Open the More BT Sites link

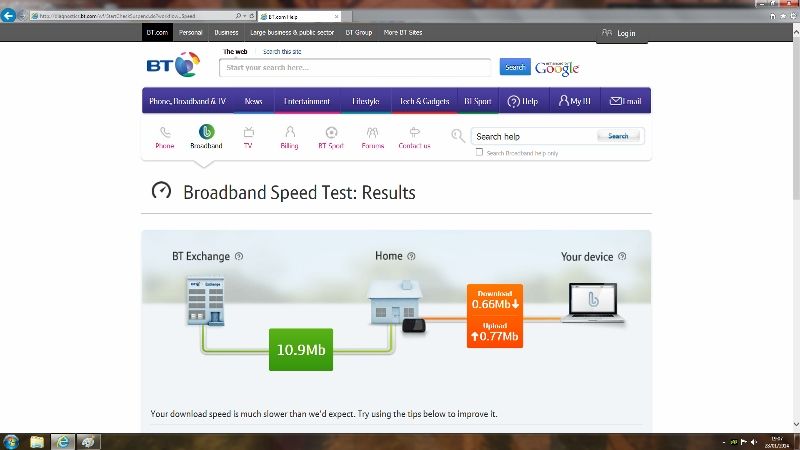(403, 32)
